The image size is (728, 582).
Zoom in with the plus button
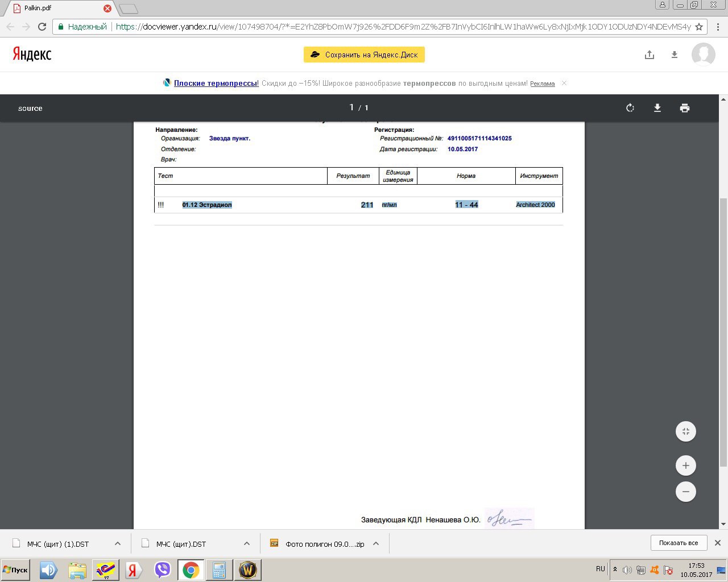(685, 465)
